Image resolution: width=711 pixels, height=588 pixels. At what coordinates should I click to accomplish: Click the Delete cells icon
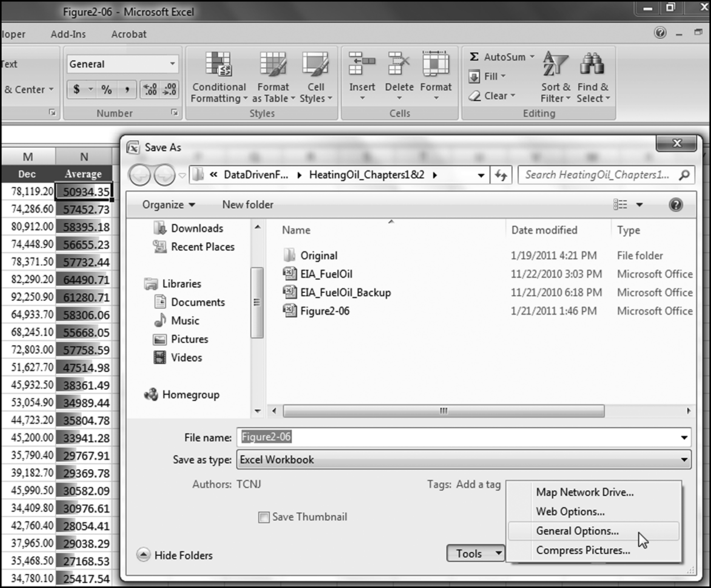click(399, 63)
